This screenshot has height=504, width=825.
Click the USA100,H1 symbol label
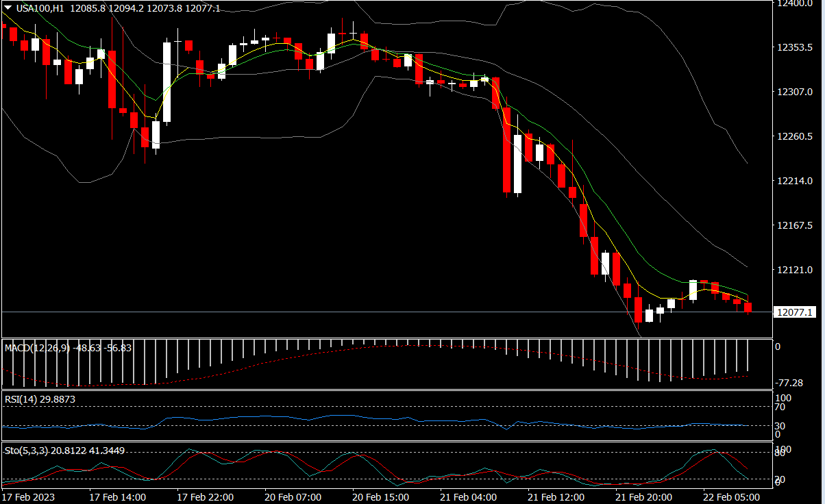point(40,8)
